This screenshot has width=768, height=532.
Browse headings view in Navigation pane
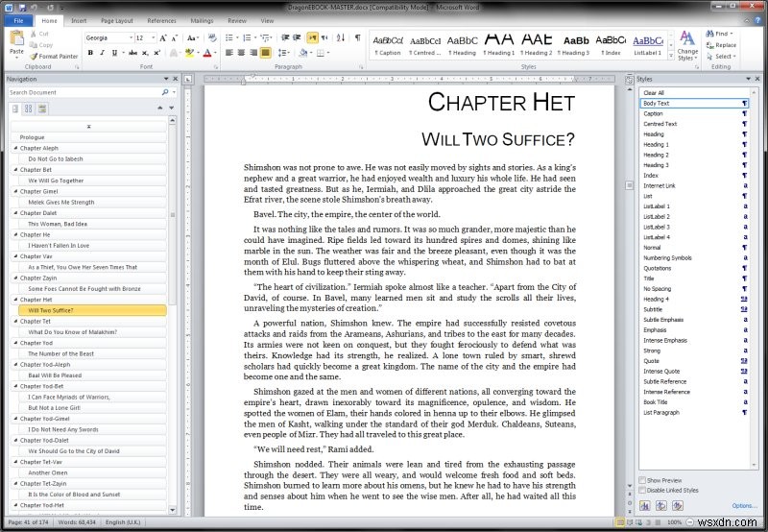point(15,109)
